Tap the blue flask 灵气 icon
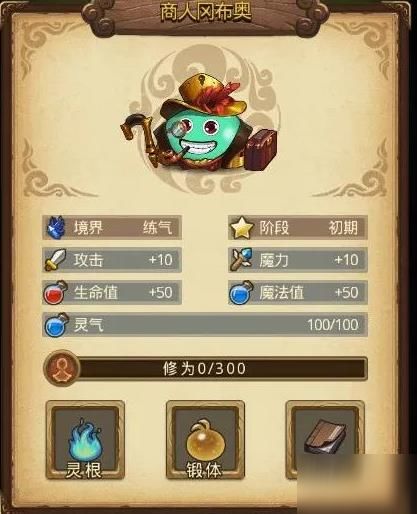Viewport: 417px width, 514px height. pyautogui.click(x=56, y=325)
